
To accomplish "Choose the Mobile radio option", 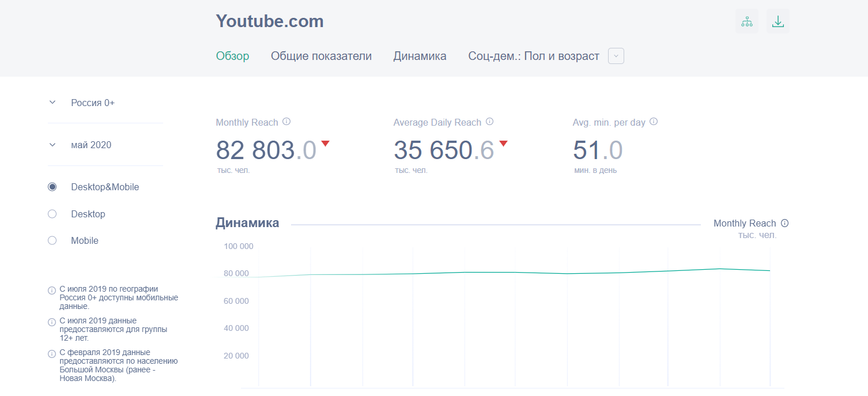I will (52, 240).
